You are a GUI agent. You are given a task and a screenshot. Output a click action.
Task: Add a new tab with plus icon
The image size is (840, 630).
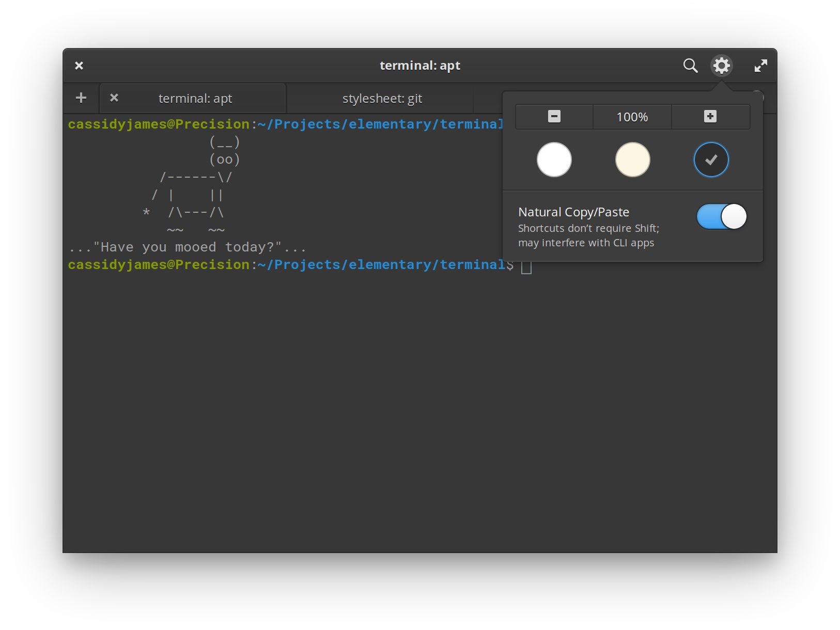click(x=81, y=98)
